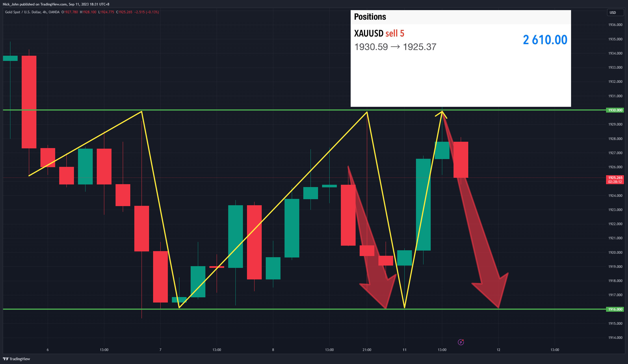
Task: Click the 21:00 time axis label
Action: [x=367, y=350]
